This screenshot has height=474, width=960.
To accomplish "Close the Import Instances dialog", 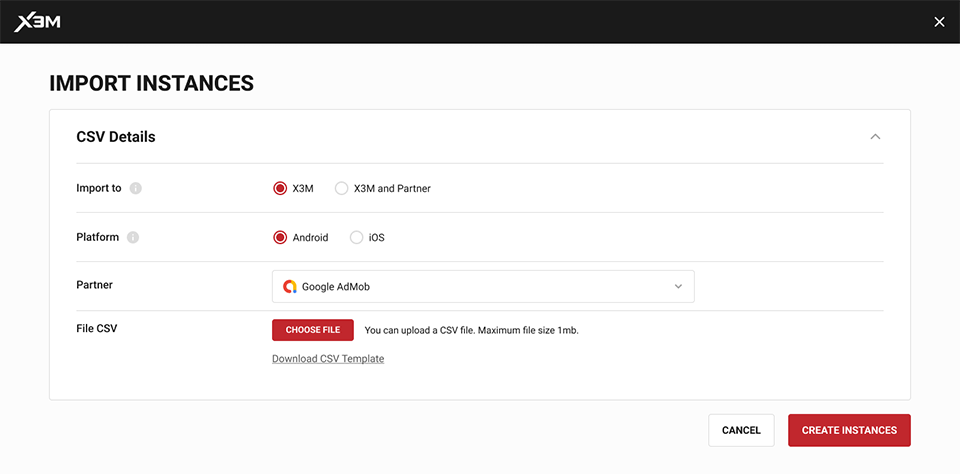I will click(939, 22).
